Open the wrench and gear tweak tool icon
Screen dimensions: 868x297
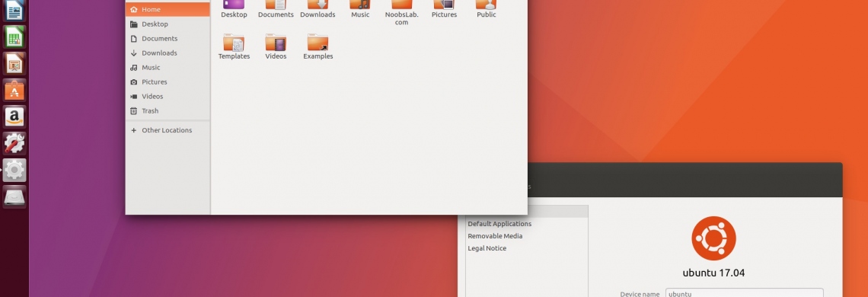pos(14,143)
